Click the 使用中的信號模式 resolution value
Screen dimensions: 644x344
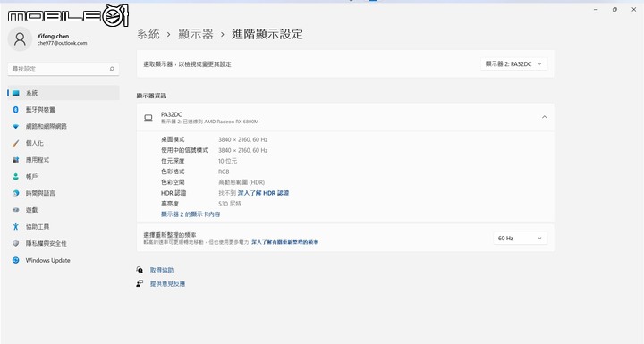pos(242,150)
